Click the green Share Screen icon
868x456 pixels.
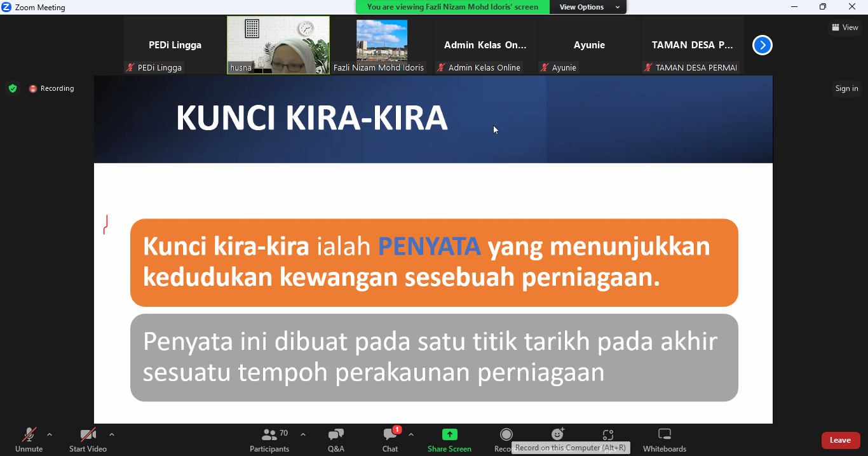pos(449,435)
